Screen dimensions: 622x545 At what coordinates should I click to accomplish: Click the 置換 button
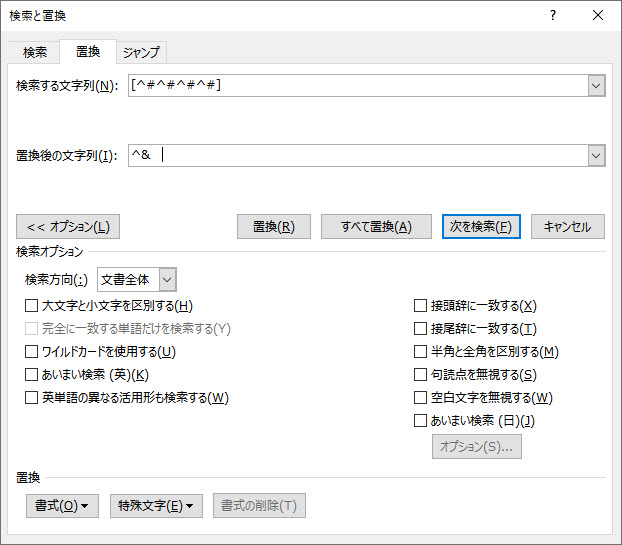273,226
